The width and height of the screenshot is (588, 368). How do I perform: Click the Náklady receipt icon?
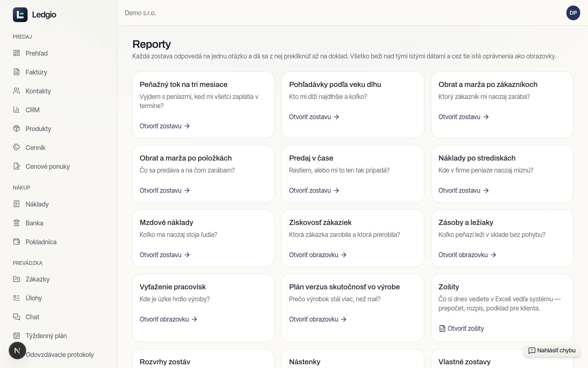(17, 204)
